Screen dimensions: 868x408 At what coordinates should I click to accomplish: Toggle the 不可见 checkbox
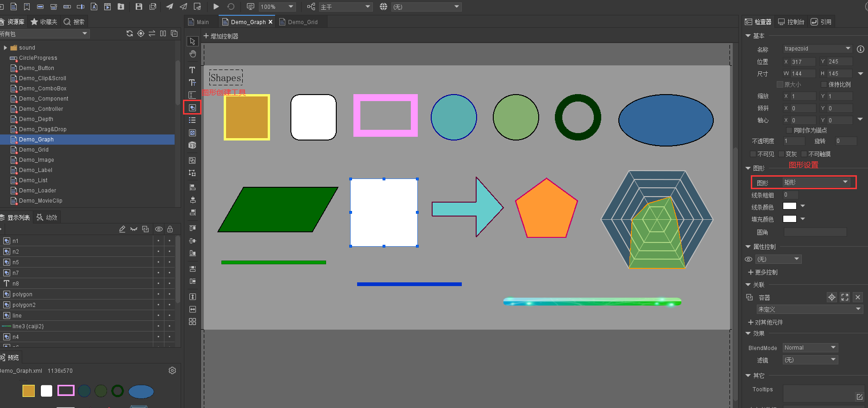coord(753,154)
